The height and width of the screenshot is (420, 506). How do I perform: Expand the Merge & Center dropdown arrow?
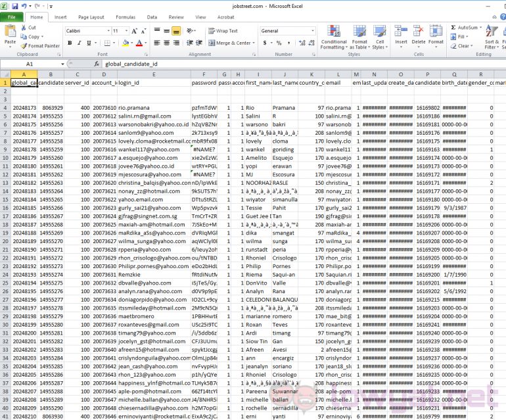[x=254, y=43]
